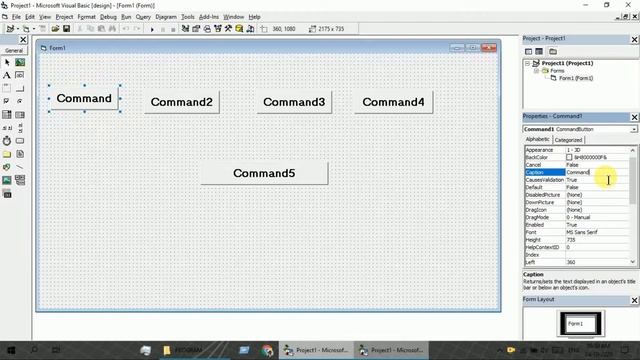The image size is (640, 360).
Task: Click the Save Project toolbar icon
Action: pos(66,29)
